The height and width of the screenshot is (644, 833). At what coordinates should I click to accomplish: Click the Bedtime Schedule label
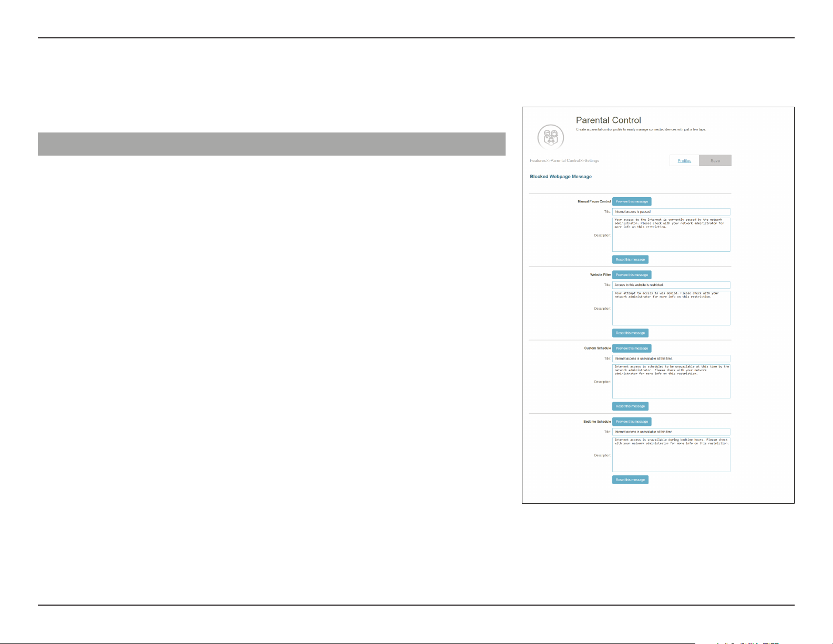tap(597, 422)
